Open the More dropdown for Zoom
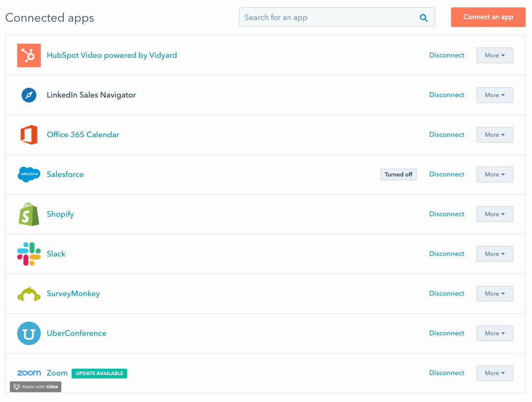 point(495,373)
